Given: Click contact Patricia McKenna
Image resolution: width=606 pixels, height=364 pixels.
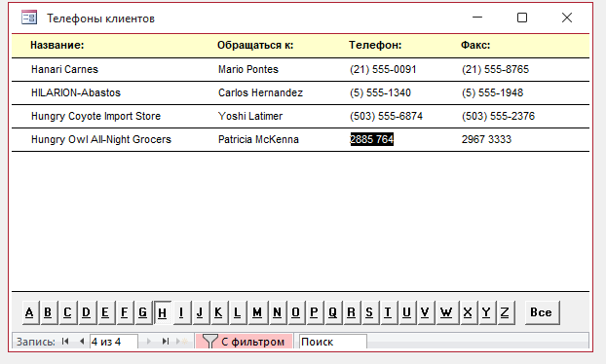Looking at the screenshot, I should [258, 139].
